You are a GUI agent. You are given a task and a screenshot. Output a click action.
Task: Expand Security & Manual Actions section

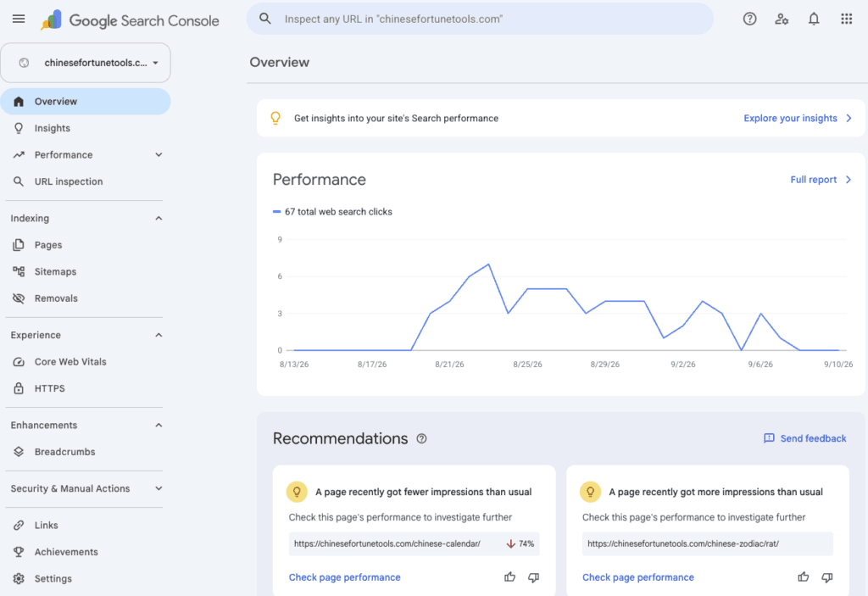[159, 488]
